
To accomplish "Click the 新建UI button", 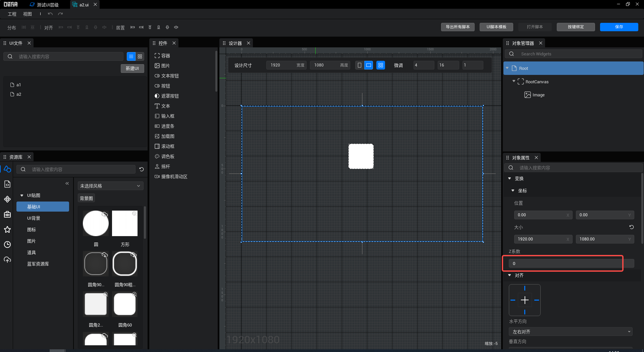I will coord(132,68).
